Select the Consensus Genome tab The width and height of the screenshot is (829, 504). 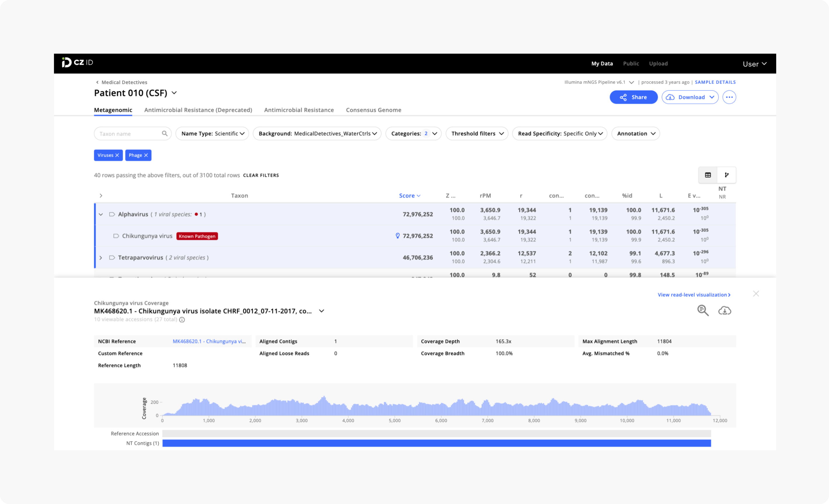pos(373,110)
